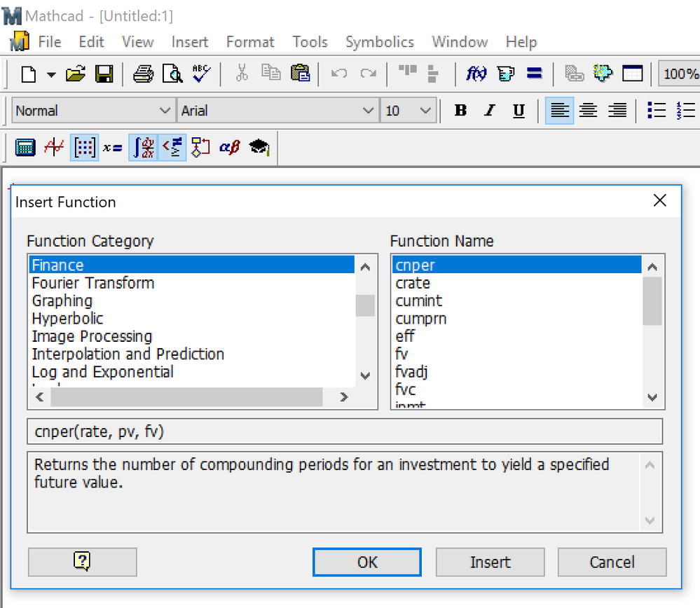Click the Help question mark button
Screen dimensions: 700x608
coord(82,562)
